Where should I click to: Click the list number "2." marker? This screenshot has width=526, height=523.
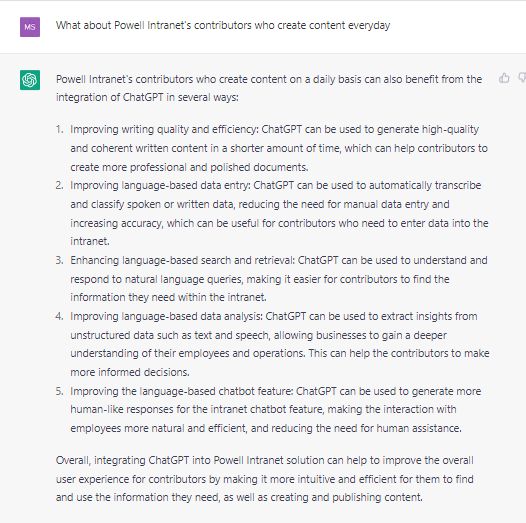pyautogui.click(x=60, y=186)
